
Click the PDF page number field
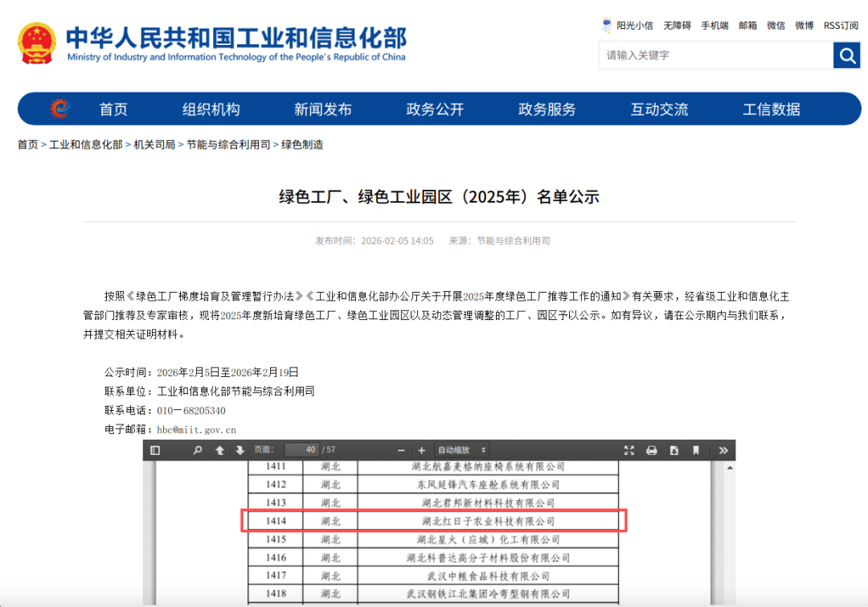click(x=301, y=450)
